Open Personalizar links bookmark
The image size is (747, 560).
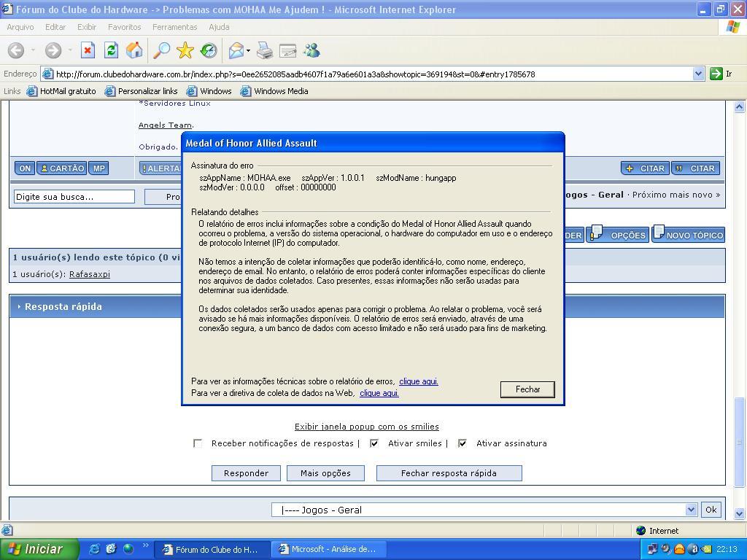(x=142, y=91)
